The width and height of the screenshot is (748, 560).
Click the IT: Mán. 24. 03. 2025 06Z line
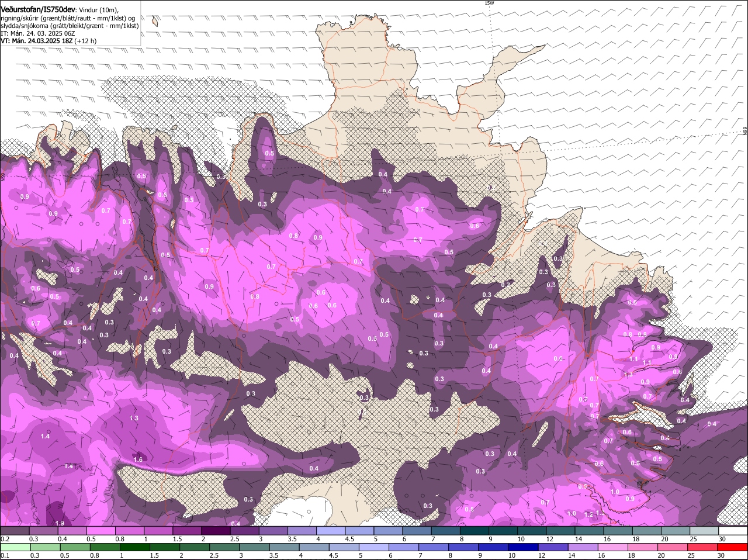[38, 33]
